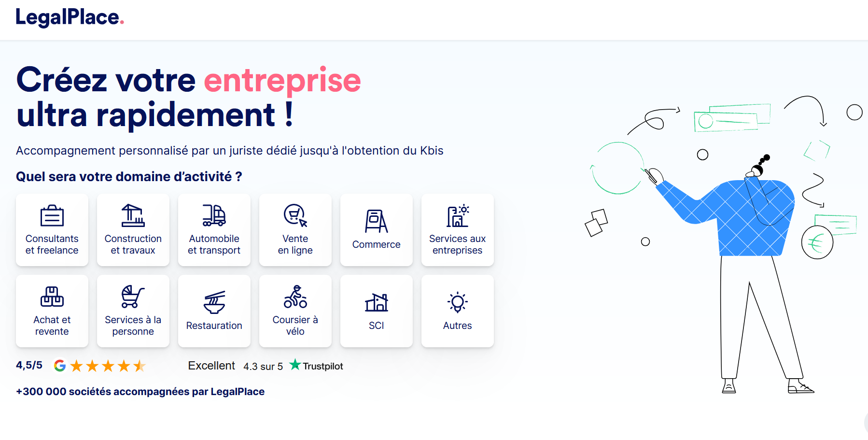Pick the Automobile et transport truck icon
Screen dimensions: 868x440
tap(214, 215)
